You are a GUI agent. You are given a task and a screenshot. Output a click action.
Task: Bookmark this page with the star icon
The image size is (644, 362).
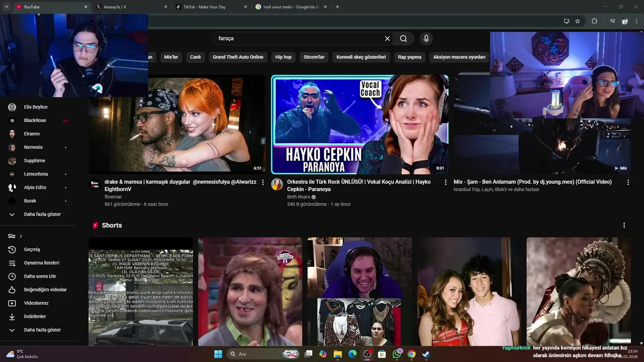pyautogui.click(x=578, y=21)
